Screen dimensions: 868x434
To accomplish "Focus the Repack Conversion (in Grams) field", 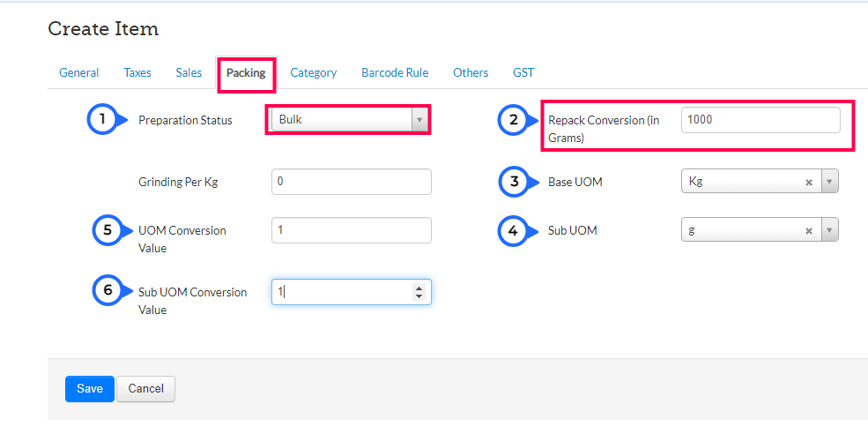I will (x=760, y=120).
